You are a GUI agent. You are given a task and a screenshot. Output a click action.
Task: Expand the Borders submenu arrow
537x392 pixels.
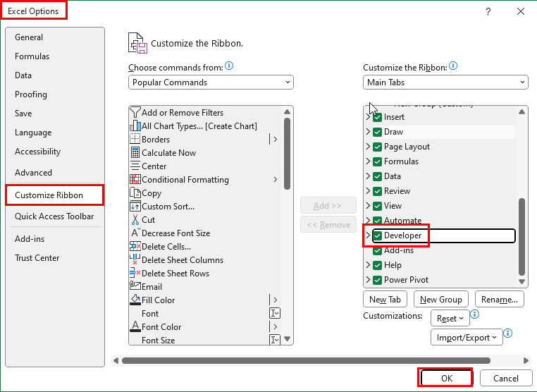pyautogui.click(x=276, y=139)
